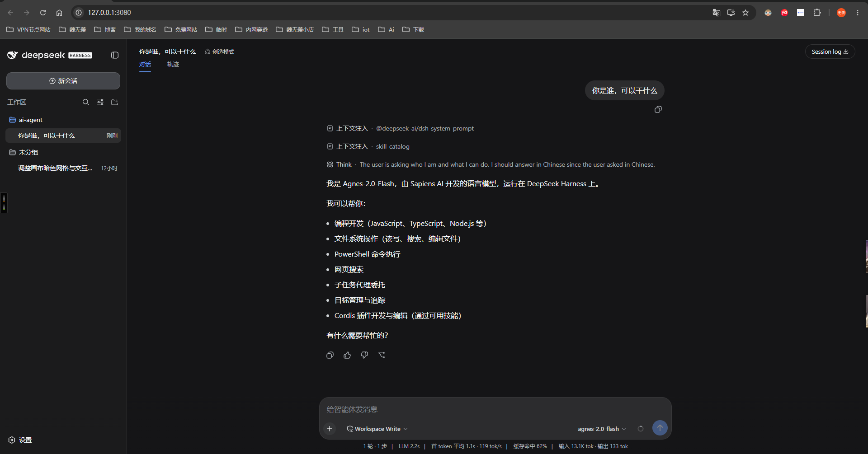This screenshot has width=868, height=454.
Task: Open the 魏无羡小店 bookmark folder
Action: pyautogui.click(x=295, y=29)
